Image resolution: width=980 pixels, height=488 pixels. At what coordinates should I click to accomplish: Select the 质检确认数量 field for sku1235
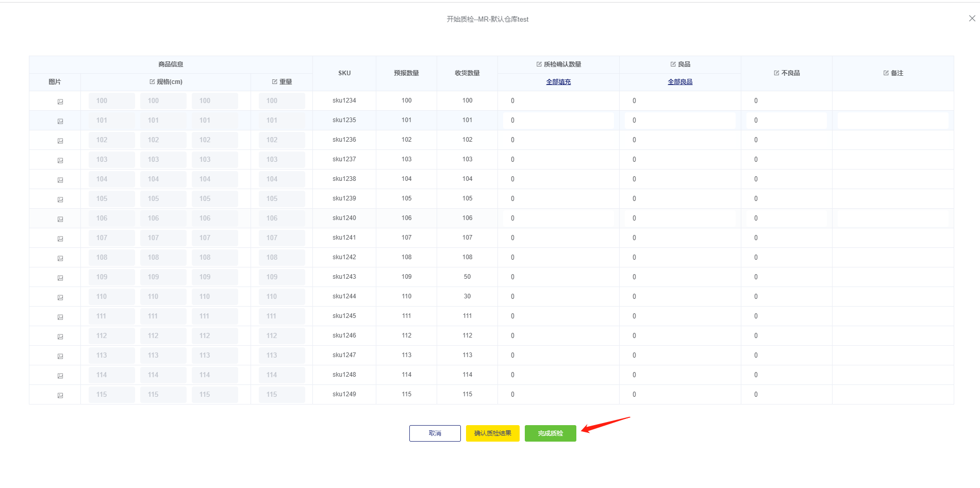(558, 121)
